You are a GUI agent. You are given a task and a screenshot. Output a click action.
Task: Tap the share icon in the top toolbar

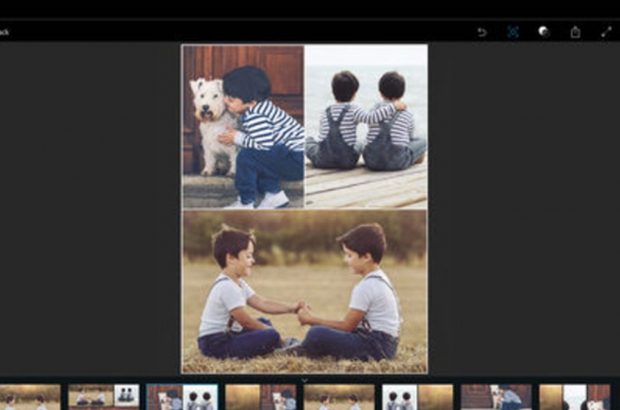[x=575, y=32]
